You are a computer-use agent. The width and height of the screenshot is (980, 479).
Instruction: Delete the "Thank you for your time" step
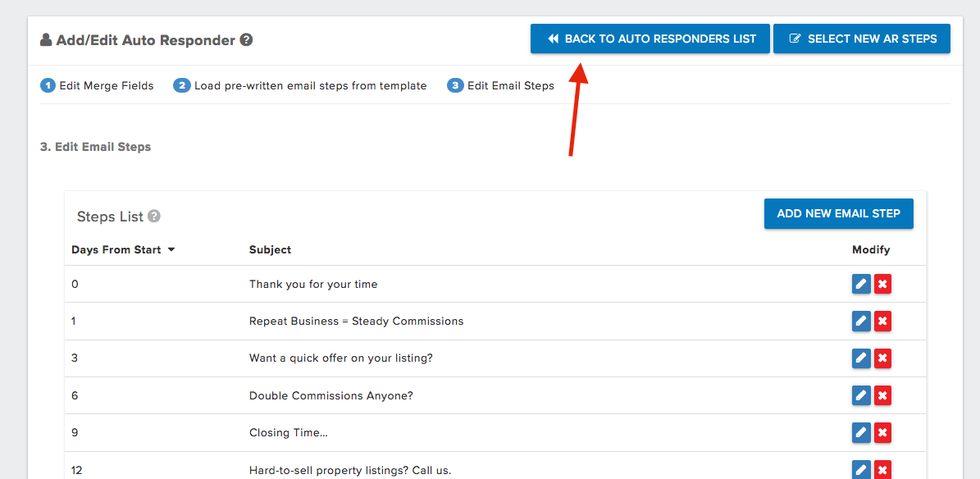point(882,284)
